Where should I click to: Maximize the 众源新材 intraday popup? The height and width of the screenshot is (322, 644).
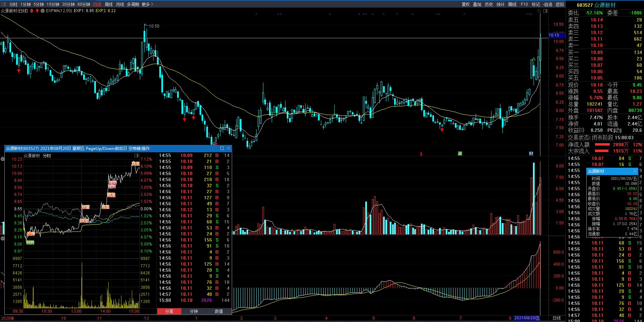(222, 148)
